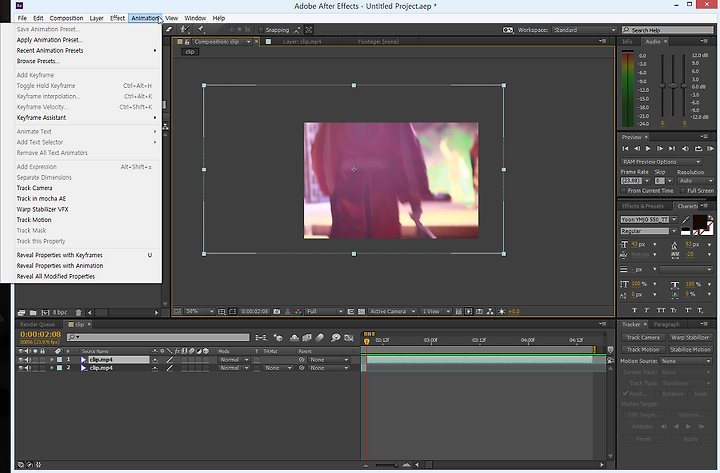Toggle the transparency grid icon
Viewport: 720px width, 473px height.
[361, 311]
